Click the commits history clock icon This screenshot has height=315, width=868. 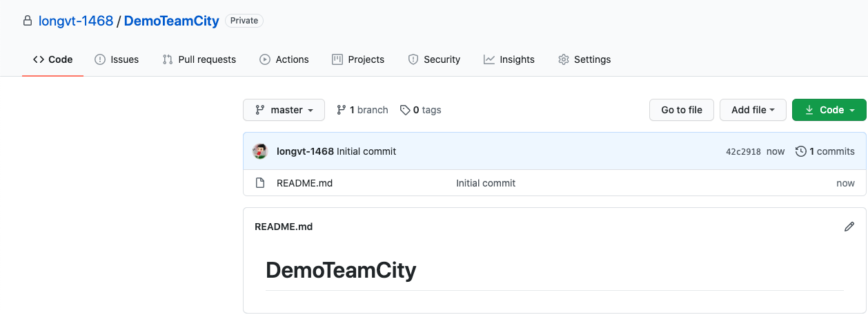click(800, 151)
